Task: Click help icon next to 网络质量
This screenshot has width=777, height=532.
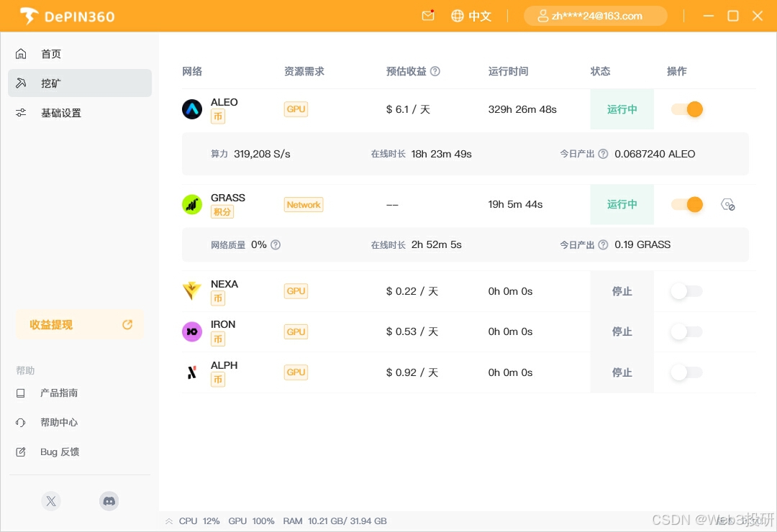Action: pos(276,244)
